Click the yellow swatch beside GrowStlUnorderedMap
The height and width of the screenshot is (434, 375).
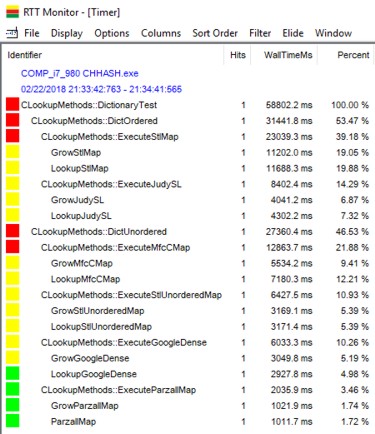point(12,310)
